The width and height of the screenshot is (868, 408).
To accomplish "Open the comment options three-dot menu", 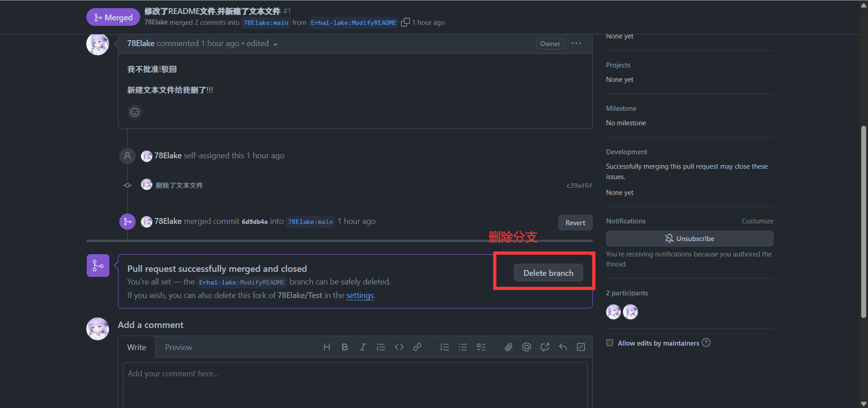I will coord(576,43).
